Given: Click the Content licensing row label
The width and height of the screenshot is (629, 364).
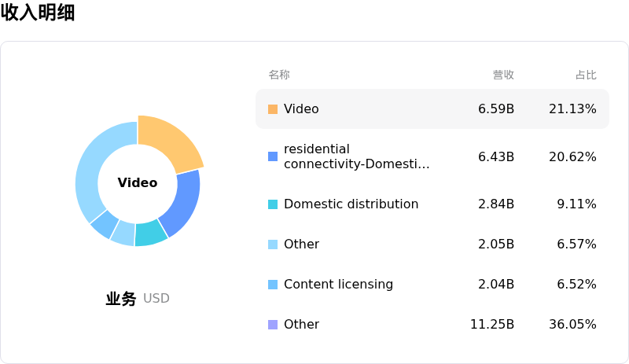Looking at the screenshot, I should click(x=338, y=285).
